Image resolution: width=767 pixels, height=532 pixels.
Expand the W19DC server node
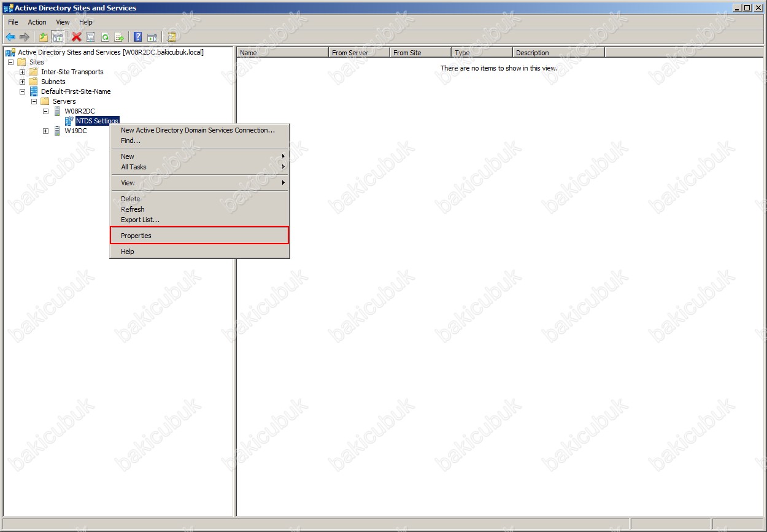(45, 131)
